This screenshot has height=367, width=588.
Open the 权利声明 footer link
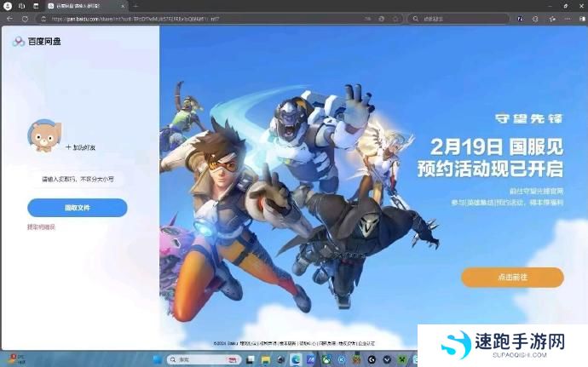click(x=268, y=343)
